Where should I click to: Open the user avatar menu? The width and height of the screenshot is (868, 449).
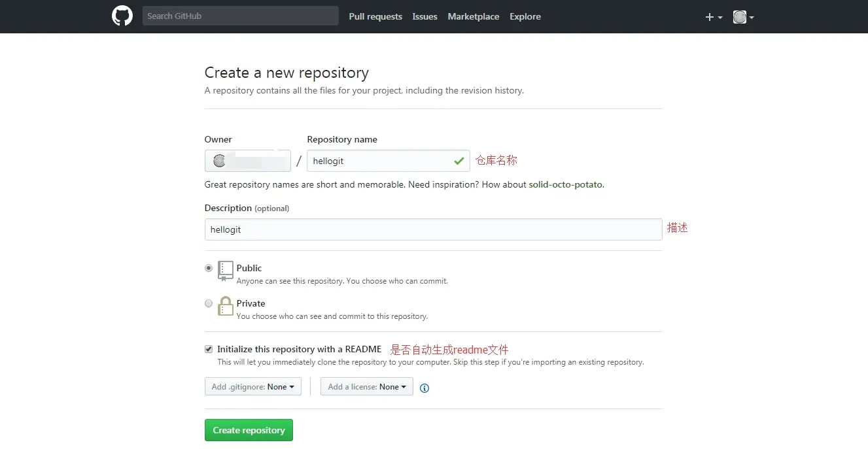coord(744,17)
